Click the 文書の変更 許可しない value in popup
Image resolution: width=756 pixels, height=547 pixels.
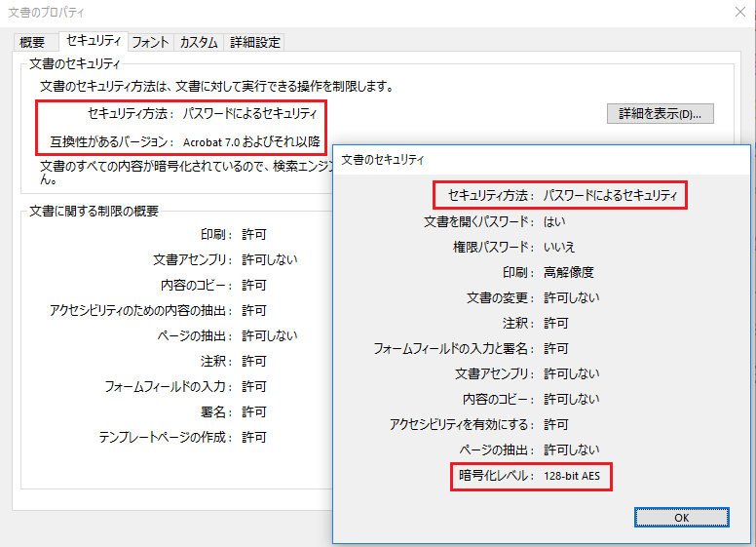point(571,298)
